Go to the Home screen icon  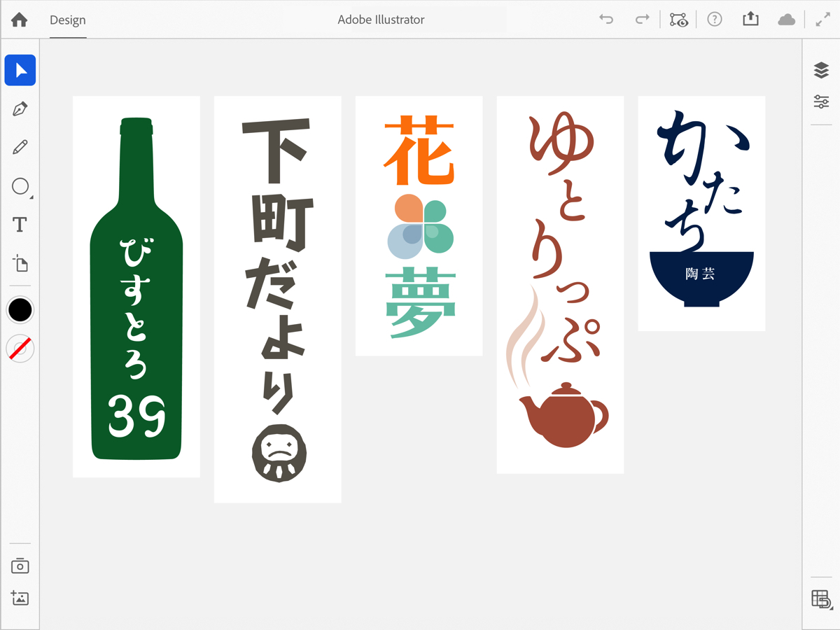pos(20,20)
